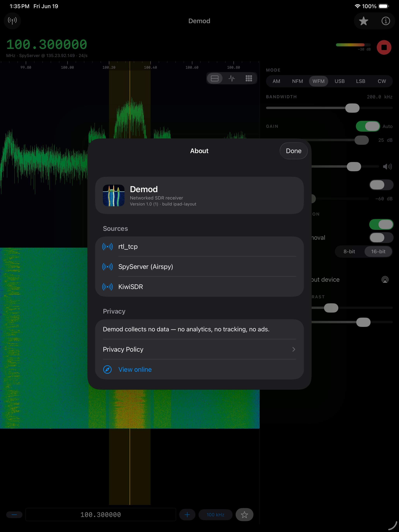The image size is (399, 532).
Task: Expand Privacy Policy chevron
Action: tap(294, 349)
